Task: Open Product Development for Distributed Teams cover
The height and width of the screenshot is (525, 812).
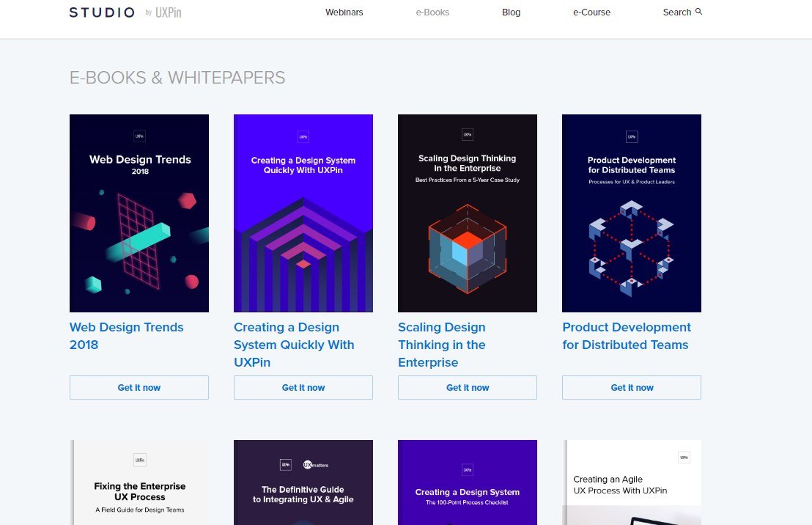Action: [x=632, y=213]
